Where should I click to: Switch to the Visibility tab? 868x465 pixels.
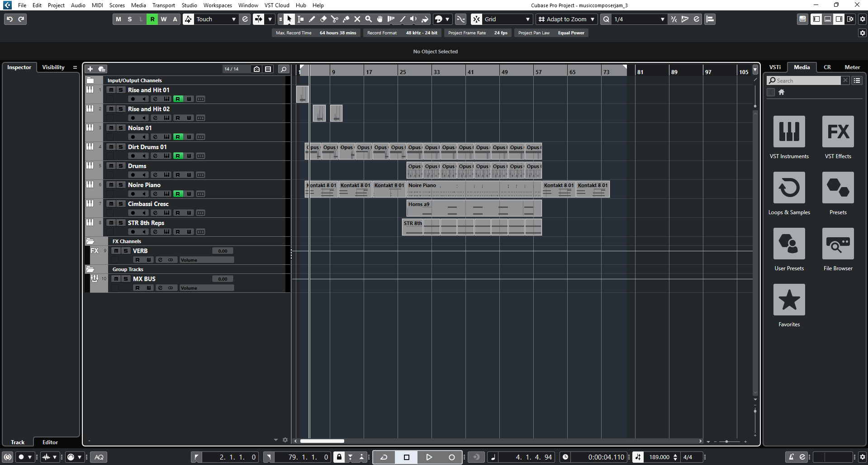(x=53, y=67)
